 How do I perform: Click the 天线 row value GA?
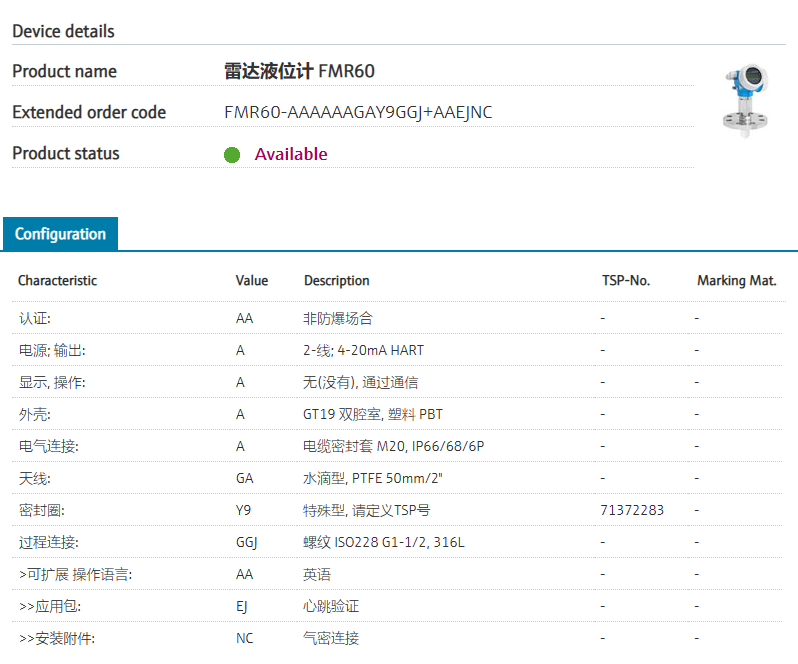pyautogui.click(x=244, y=478)
